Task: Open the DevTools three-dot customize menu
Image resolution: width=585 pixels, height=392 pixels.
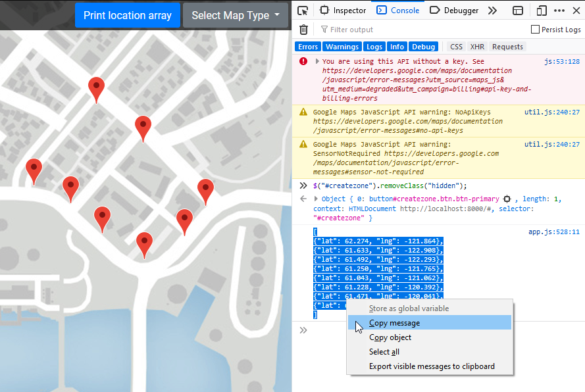Action: pos(560,10)
